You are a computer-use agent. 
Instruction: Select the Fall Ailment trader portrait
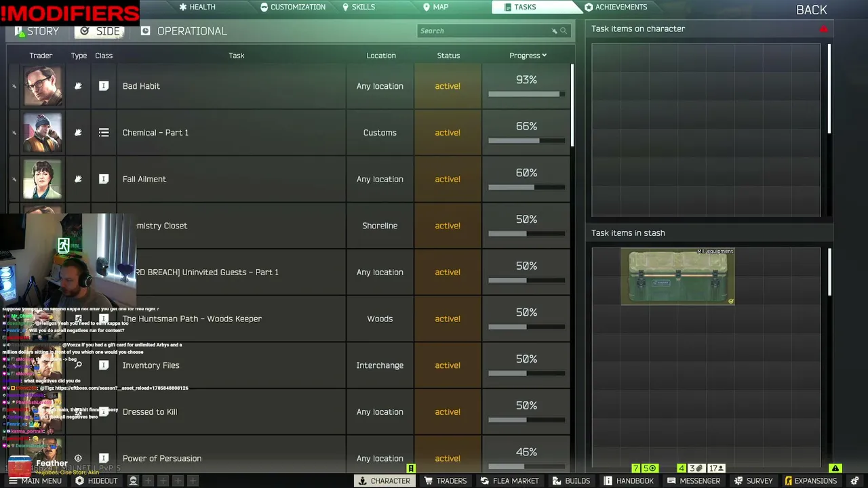42,179
